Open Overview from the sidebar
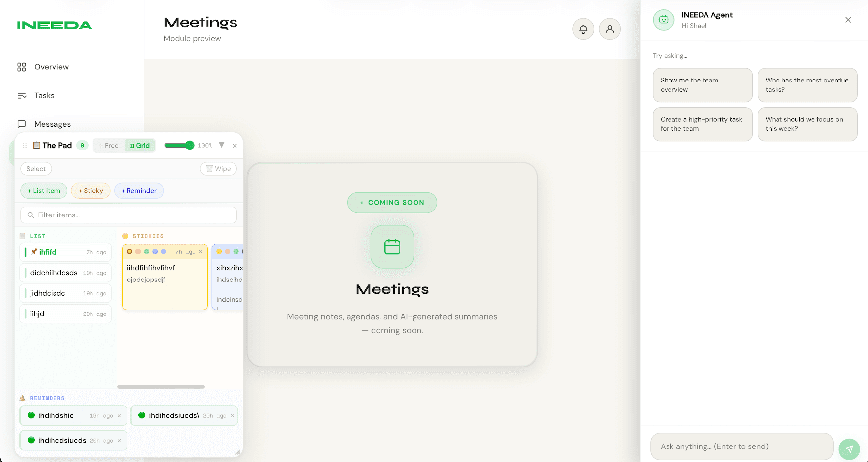The image size is (868, 462). (51, 67)
